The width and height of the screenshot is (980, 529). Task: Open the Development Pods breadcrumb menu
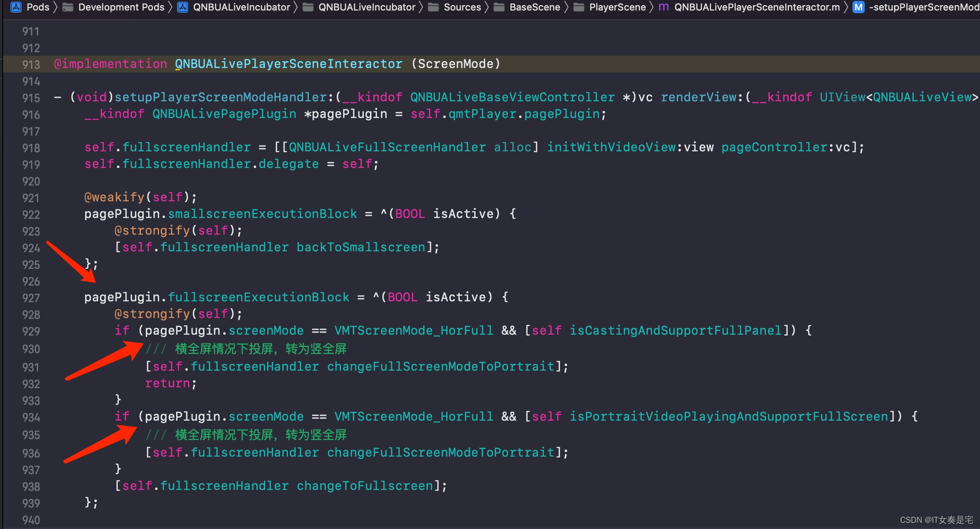121,7
